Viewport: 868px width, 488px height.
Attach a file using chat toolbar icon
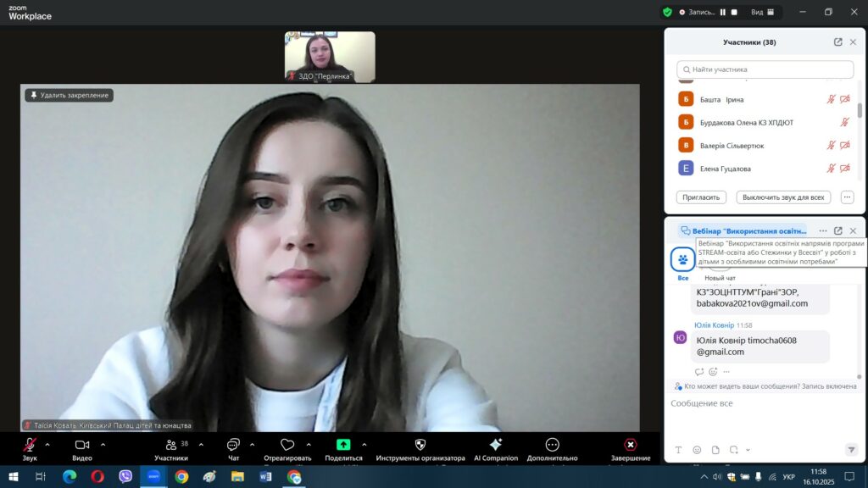[x=715, y=450]
